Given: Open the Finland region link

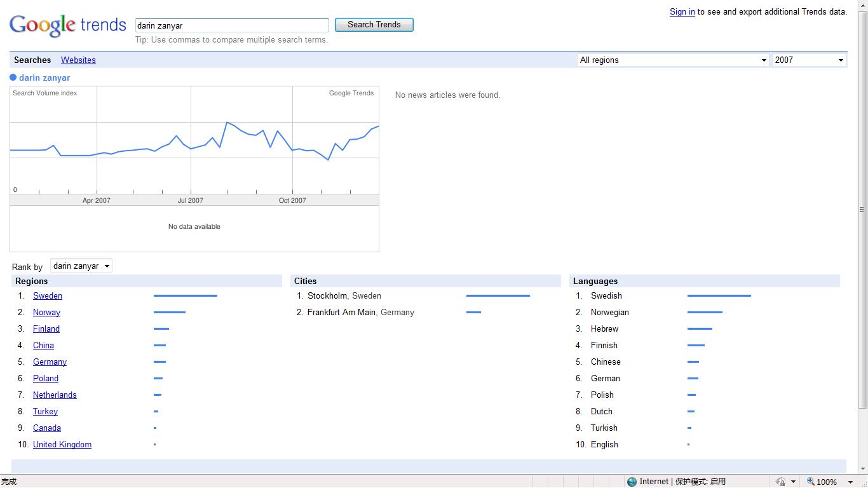Looking at the screenshot, I should click(x=46, y=329).
